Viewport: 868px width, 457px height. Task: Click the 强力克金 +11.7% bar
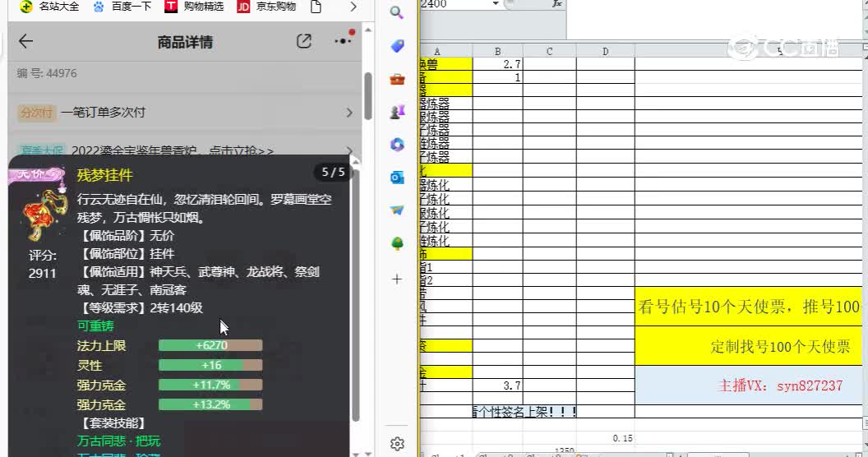click(x=210, y=385)
